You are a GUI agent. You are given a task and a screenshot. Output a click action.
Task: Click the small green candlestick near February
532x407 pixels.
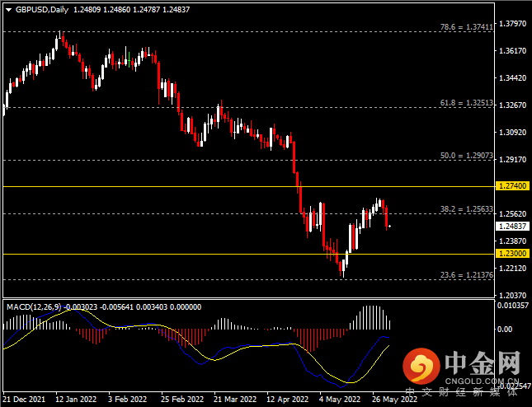(x=129, y=59)
